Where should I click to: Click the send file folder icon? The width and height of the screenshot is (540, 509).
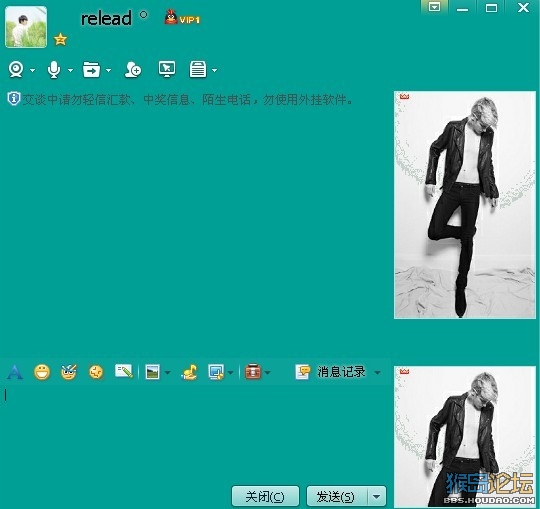(x=91, y=70)
